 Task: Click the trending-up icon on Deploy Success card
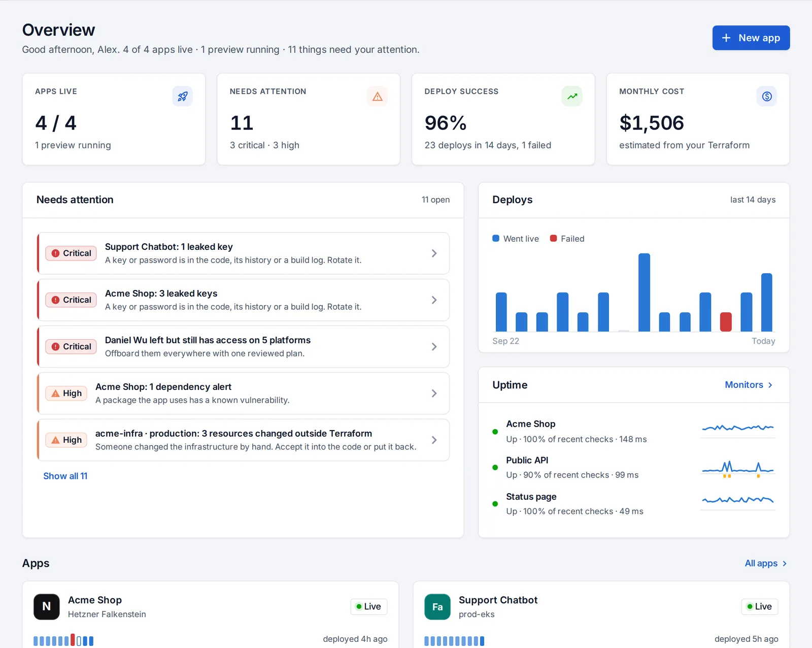[572, 96]
